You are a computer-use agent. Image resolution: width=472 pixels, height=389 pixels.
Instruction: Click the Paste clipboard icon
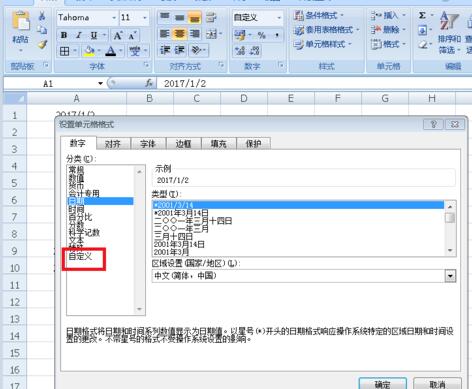(20, 21)
